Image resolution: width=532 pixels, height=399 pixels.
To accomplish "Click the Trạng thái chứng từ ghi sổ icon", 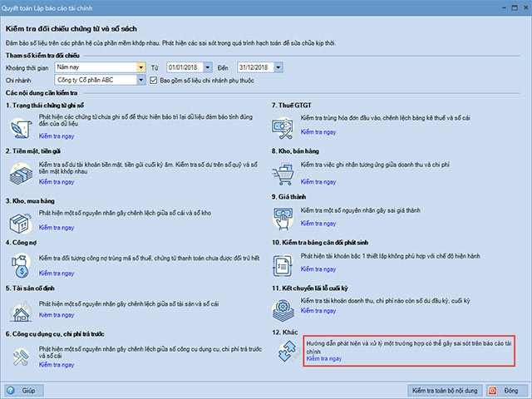I will 20,128.
